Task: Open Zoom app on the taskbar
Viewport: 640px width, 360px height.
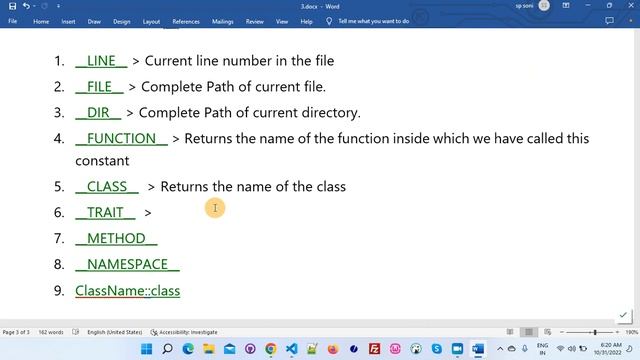Action: 457,349
